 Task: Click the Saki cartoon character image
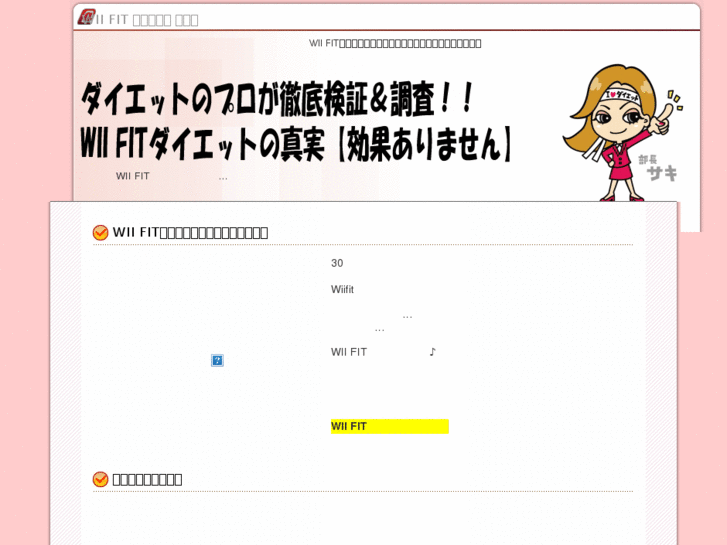[622, 132]
